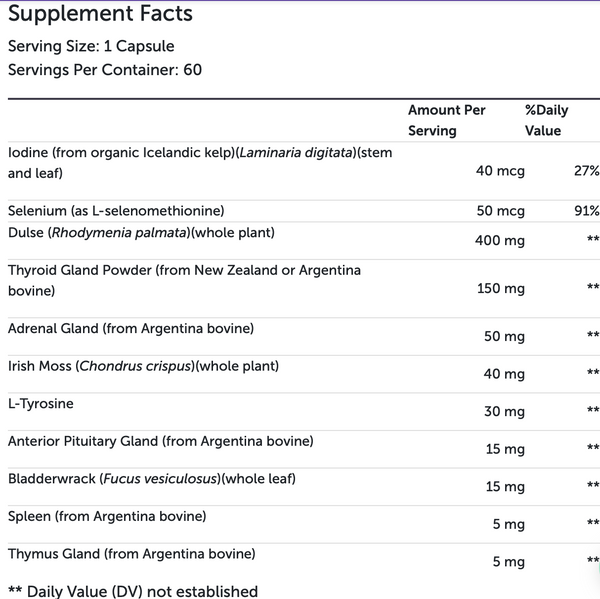Select the Supplement Facts heading
The height and width of the screenshot is (599, 600).
click(x=100, y=13)
